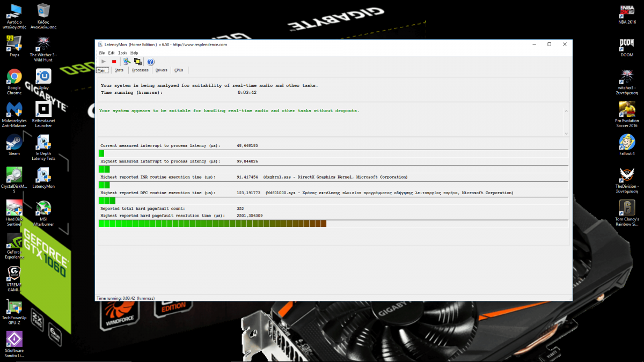Click the green 'system appears to be suitable' message
The height and width of the screenshot is (362, 644).
pyautogui.click(x=229, y=110)
